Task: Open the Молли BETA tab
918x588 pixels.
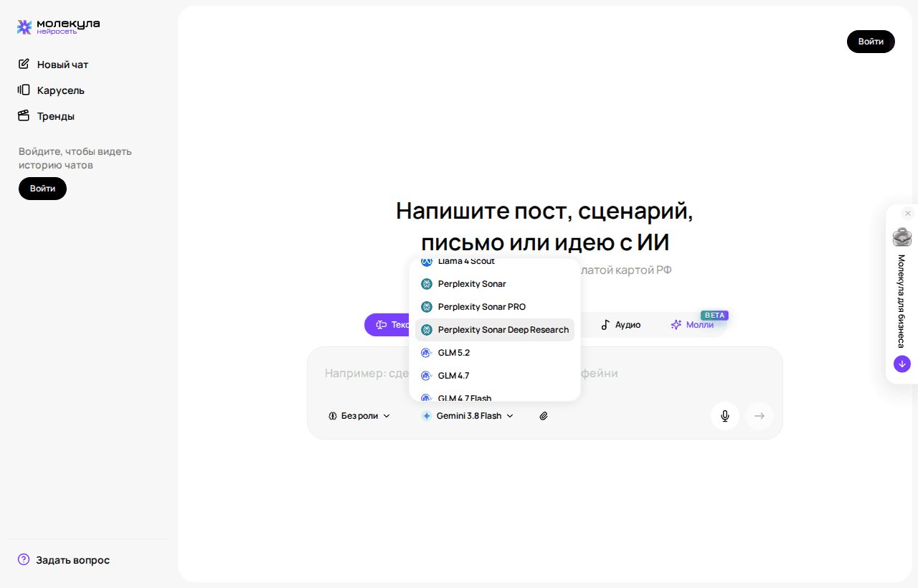Action: (693, 325)
